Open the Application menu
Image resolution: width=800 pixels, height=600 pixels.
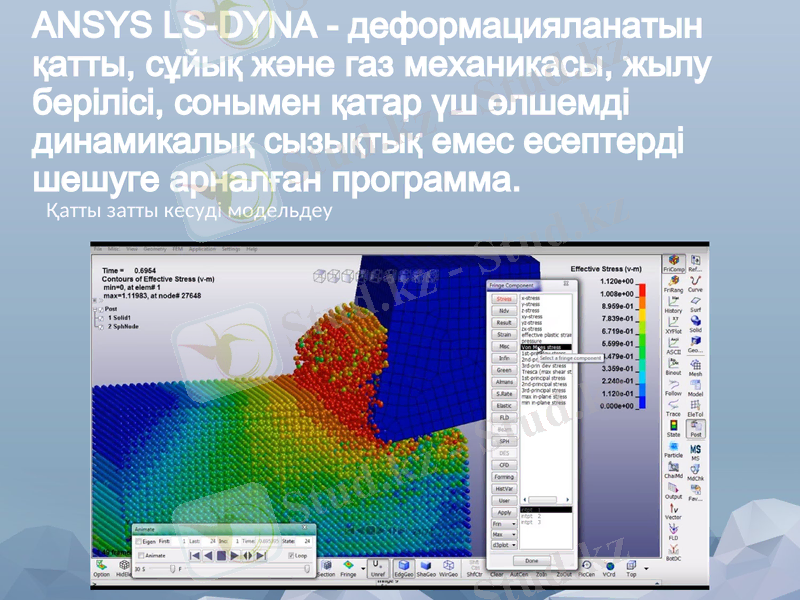point(201,249)
